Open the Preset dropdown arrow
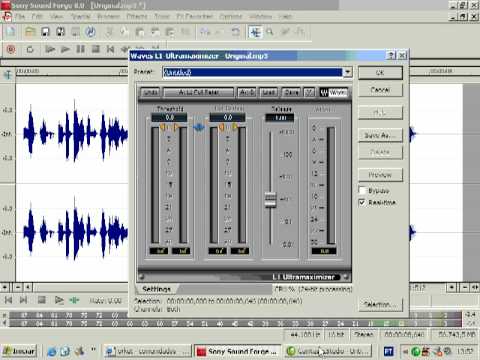 click(347, 72)
